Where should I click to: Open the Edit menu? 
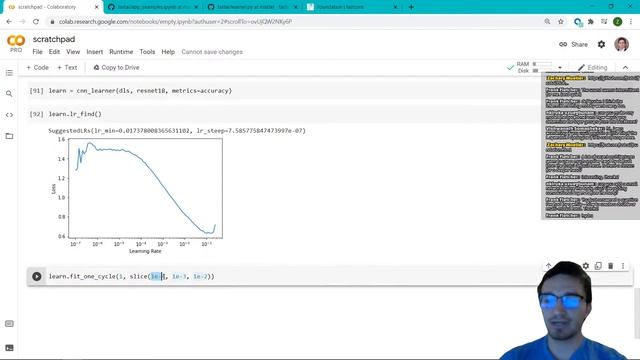pyautogui.click(x=54, y=52)
